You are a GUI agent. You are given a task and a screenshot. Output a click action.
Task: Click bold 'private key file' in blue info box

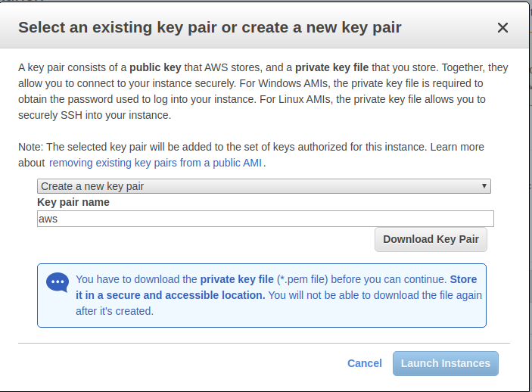237,278
